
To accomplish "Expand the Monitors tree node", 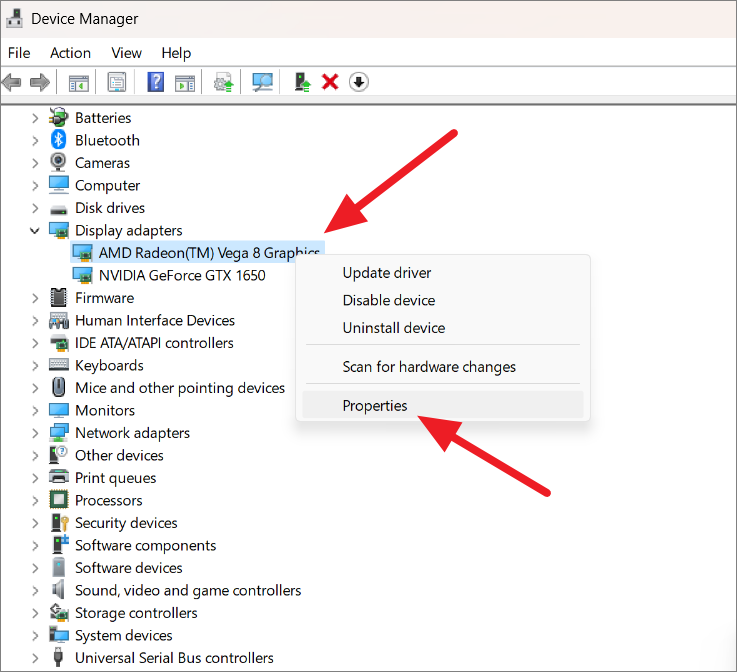I will pyautogui.click(x=35, y=410).
